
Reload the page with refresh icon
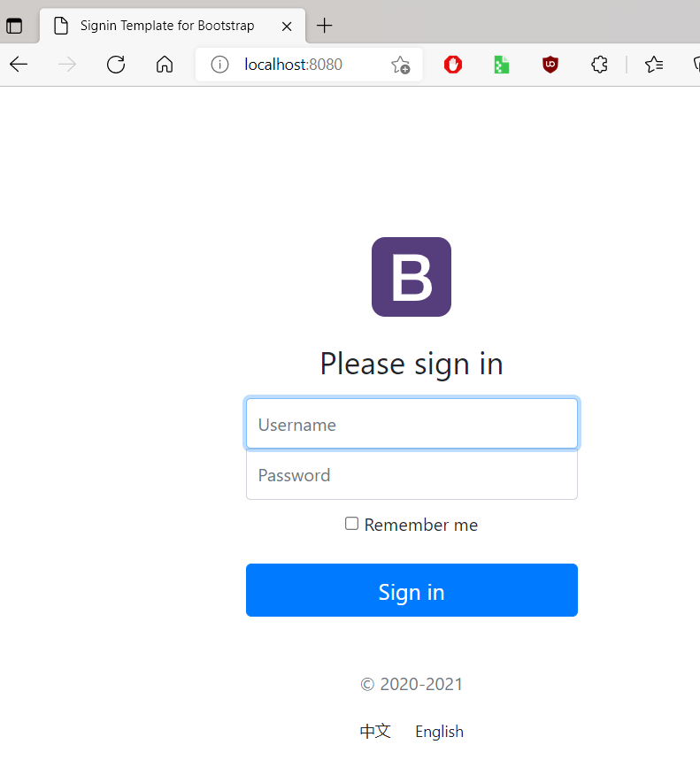pyautogui.click(x=116, y=65)
